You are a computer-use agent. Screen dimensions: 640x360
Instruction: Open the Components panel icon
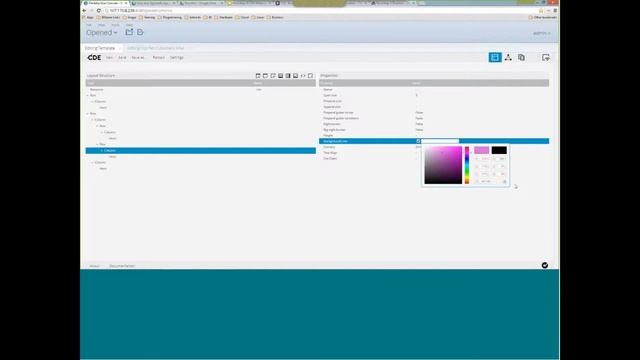click(508, 58)
